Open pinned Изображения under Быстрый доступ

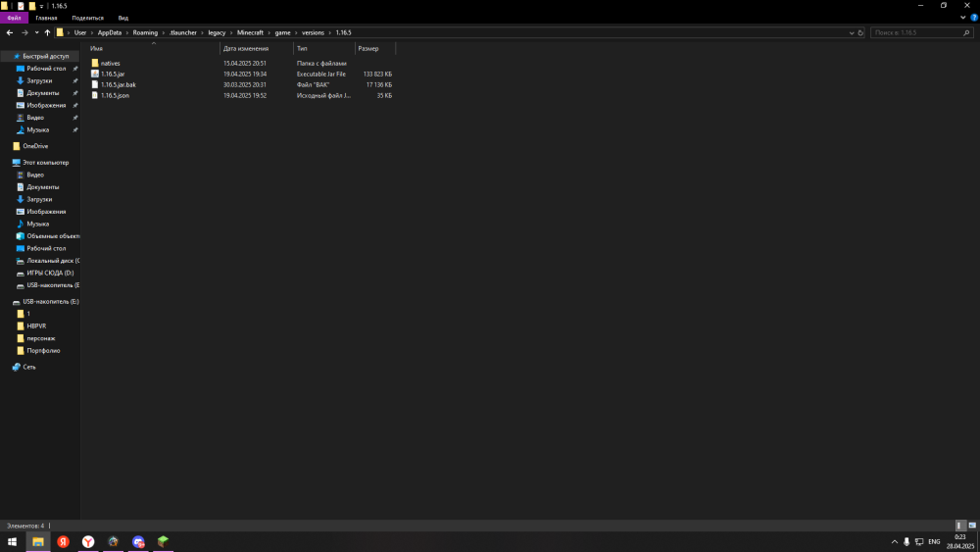pyautogui.click(x=46, y=105)
